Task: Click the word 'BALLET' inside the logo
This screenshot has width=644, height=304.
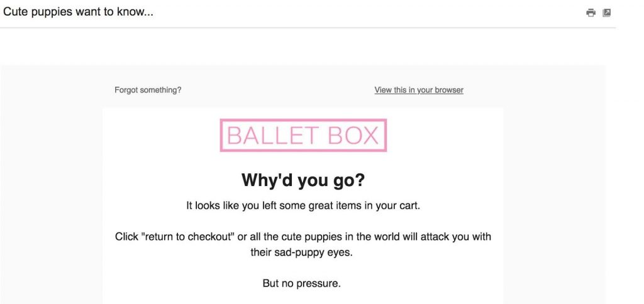Action: coord(273,136)
